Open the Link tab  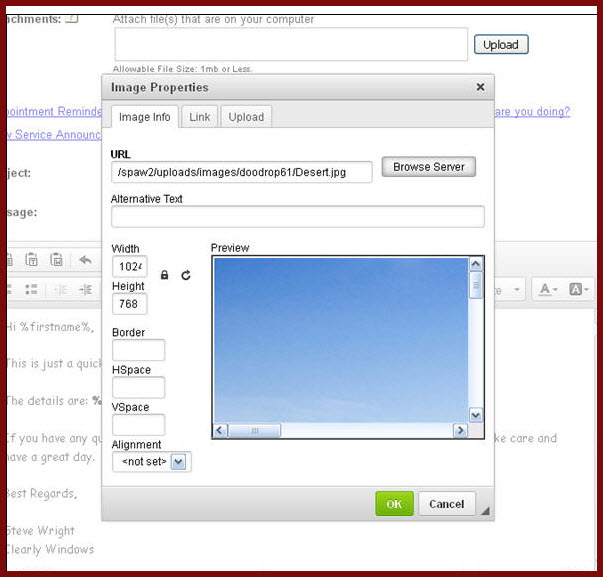coord(200,117)
